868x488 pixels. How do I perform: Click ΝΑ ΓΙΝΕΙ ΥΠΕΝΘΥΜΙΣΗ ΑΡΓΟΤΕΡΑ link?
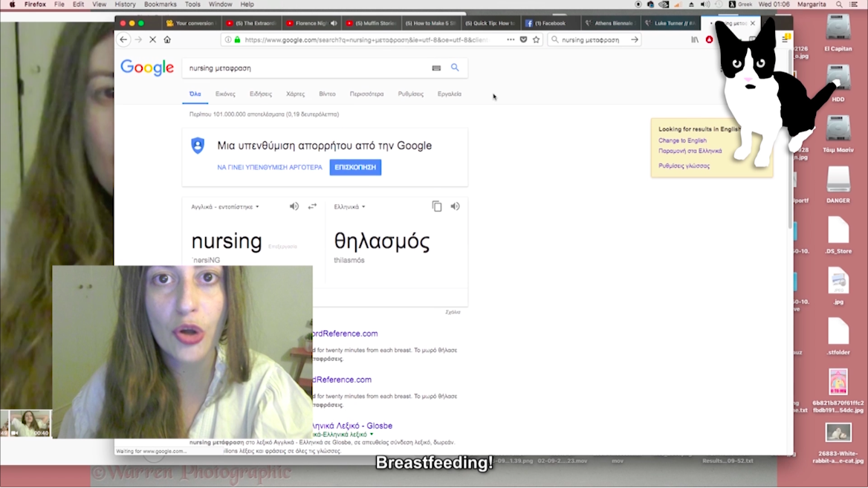pyautogui.click(x=270, y=167)
